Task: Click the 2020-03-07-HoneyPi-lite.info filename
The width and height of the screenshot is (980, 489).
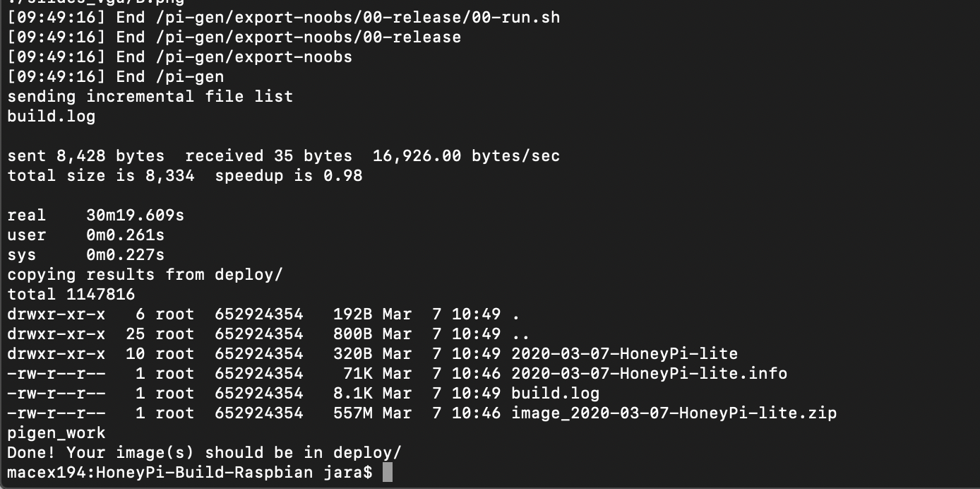Action: coord(649,373)
